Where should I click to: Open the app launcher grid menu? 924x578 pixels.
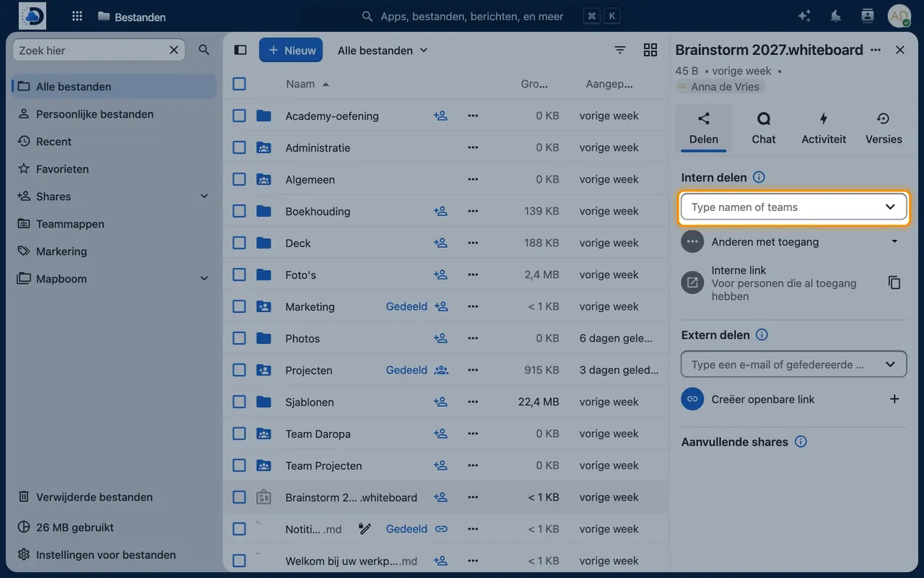77,16
